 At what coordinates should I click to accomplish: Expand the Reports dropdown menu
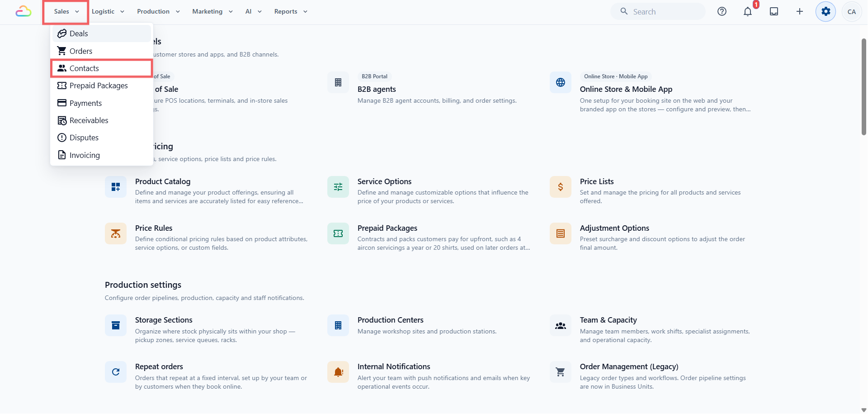(291, 11)
